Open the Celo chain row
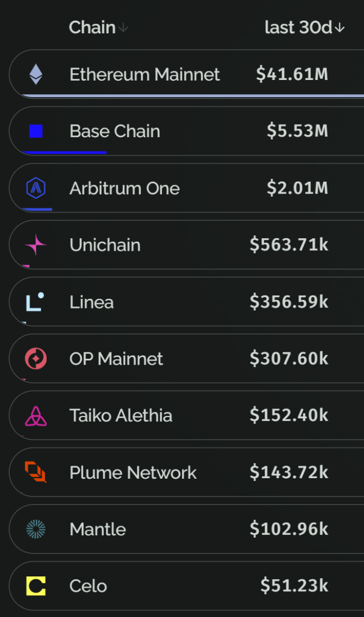Screen dimensions: 364x617 tap(187, 586)
